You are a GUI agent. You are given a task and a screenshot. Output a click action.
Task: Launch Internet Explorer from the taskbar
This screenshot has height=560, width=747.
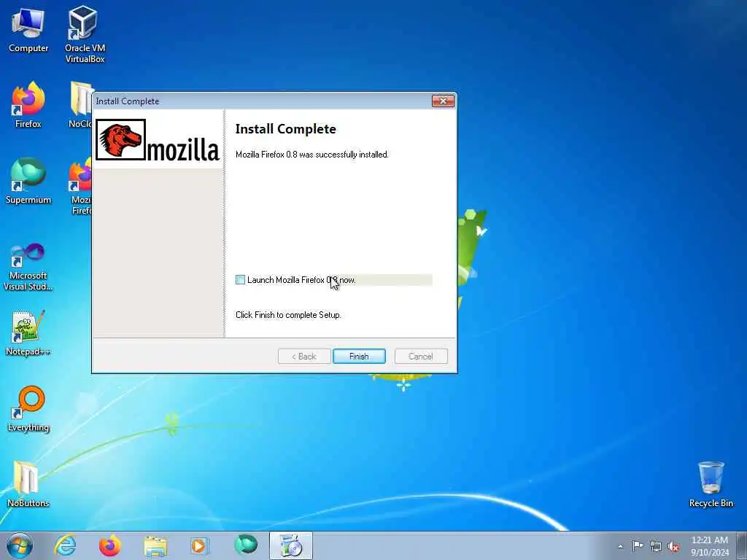(65, 545)
